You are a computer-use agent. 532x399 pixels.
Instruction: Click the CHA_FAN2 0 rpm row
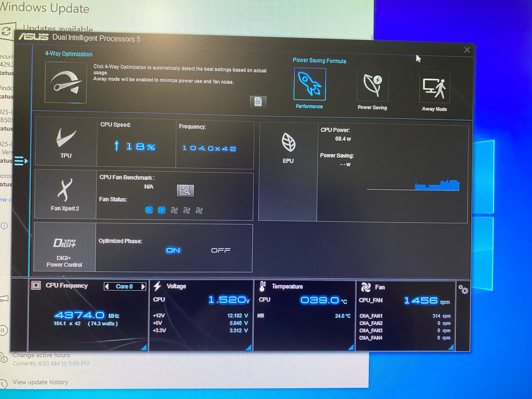pos(405,323)
